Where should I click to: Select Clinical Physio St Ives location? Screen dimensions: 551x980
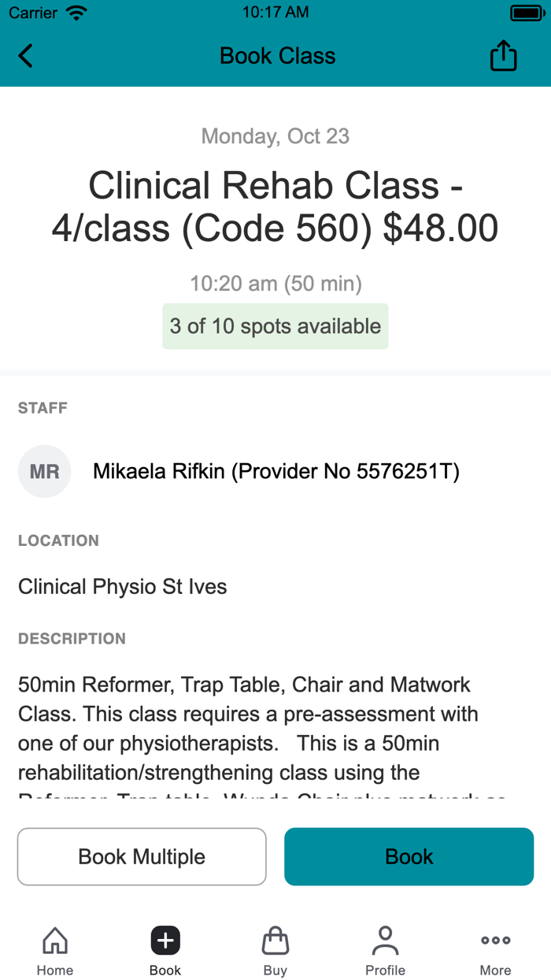[122, 586]
